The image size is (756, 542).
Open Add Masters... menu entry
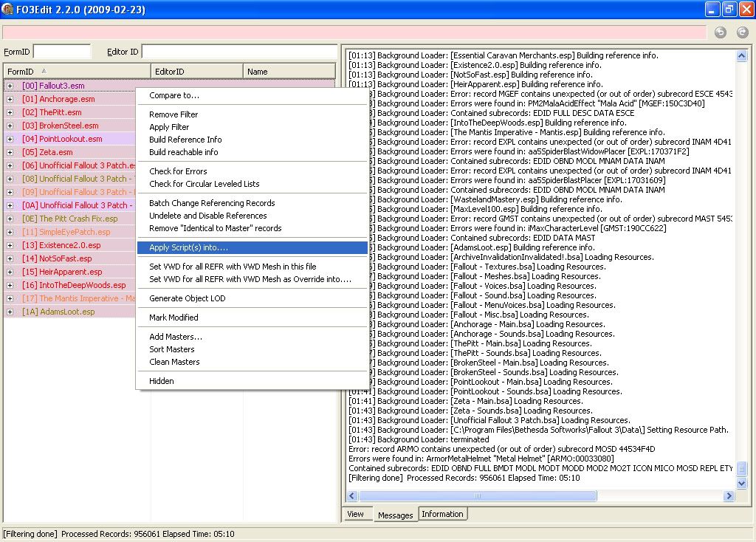pos(252,337)
